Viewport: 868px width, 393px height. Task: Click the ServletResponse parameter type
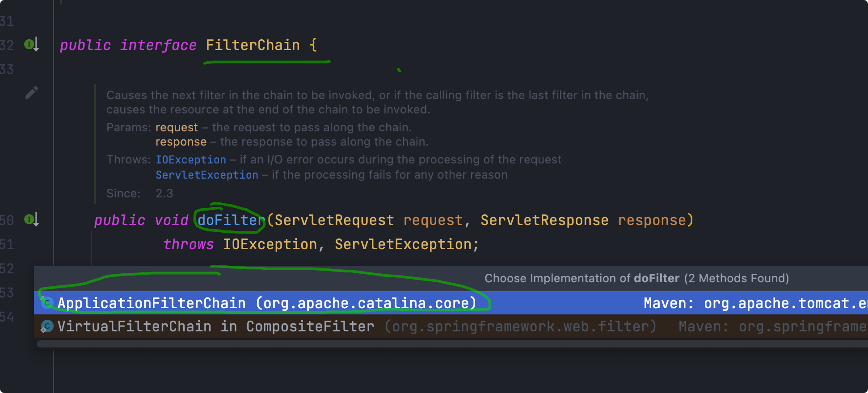click(x=544, y=220)
